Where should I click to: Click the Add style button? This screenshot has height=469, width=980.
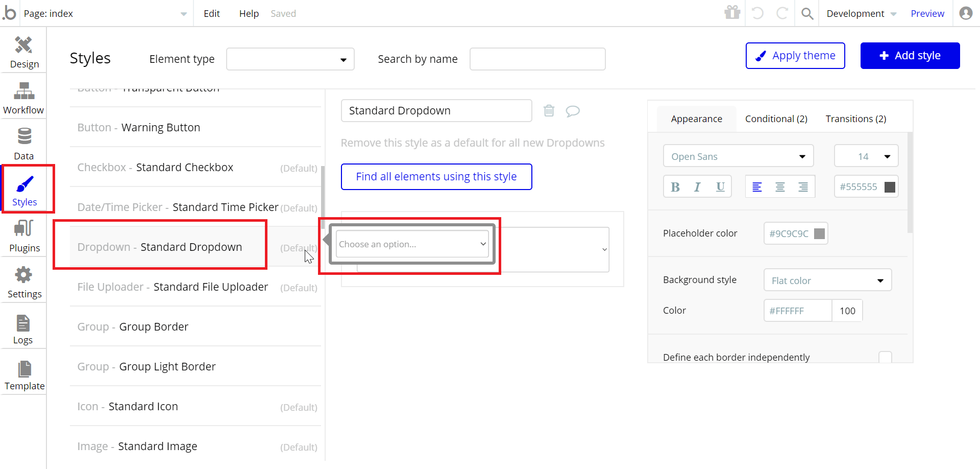[x=910, y=56]
